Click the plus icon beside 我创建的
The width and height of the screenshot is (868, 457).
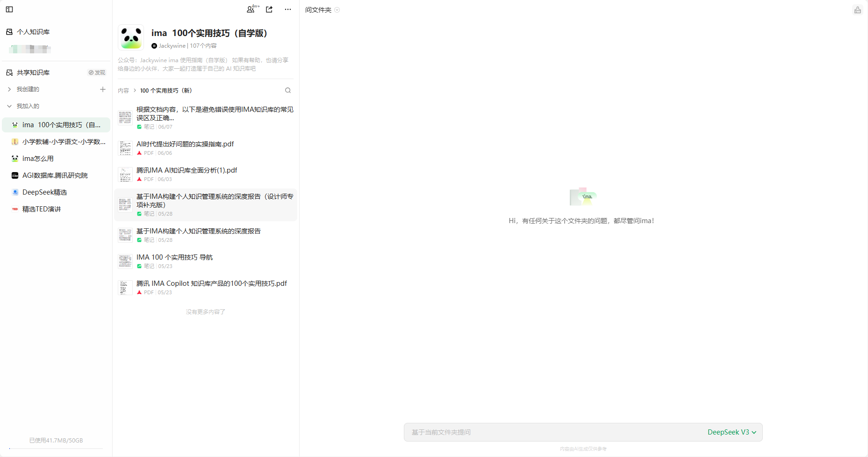coord(103,89)
